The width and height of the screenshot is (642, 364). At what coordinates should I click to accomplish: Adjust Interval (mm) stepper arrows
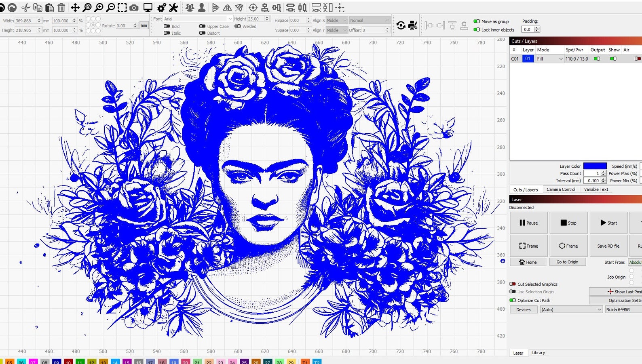click(603, 181)
